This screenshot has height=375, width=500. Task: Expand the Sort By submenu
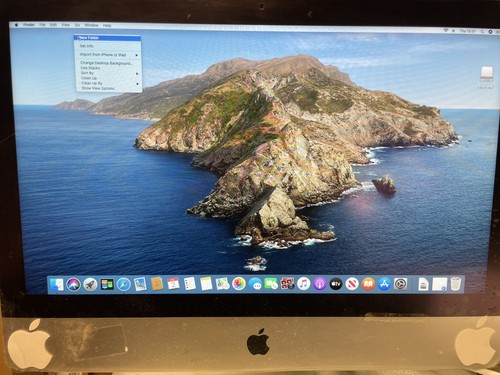tap(108, 73)
